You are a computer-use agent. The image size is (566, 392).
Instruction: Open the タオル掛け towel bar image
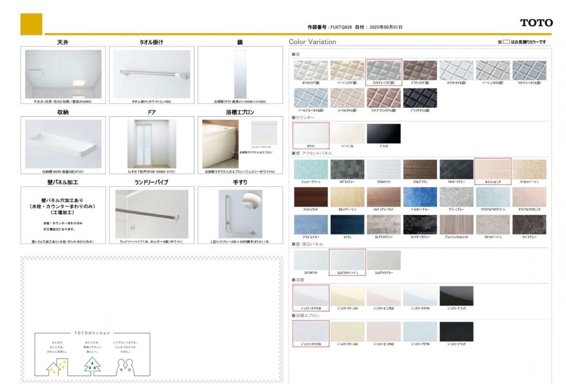pos(151,74)
